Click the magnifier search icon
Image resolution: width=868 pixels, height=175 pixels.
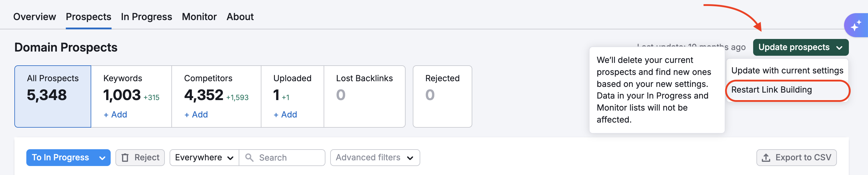point(249,158)
